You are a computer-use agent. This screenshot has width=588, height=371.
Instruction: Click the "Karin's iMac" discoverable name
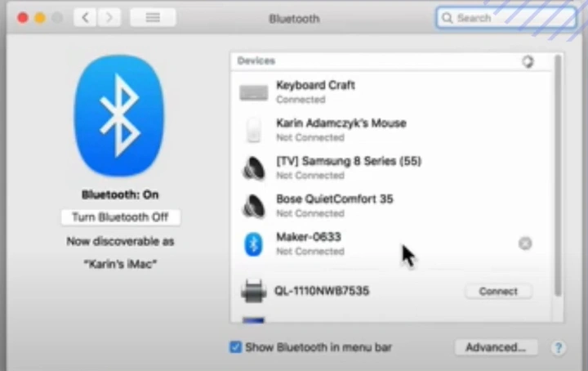[x=120, y=264]
